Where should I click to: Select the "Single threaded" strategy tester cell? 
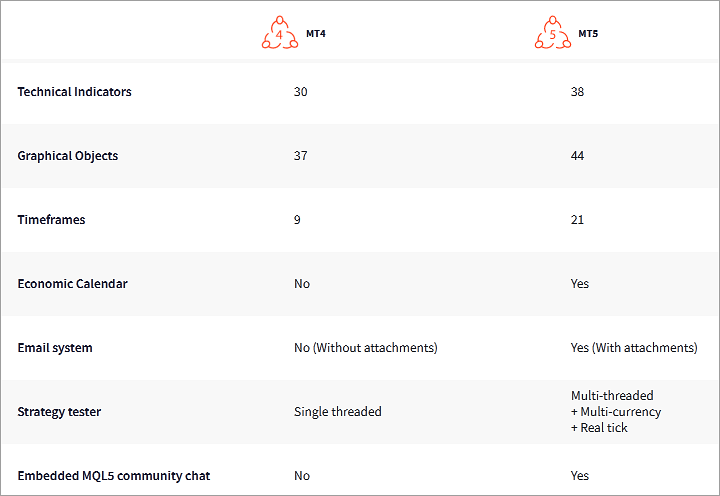coord(338,412)
